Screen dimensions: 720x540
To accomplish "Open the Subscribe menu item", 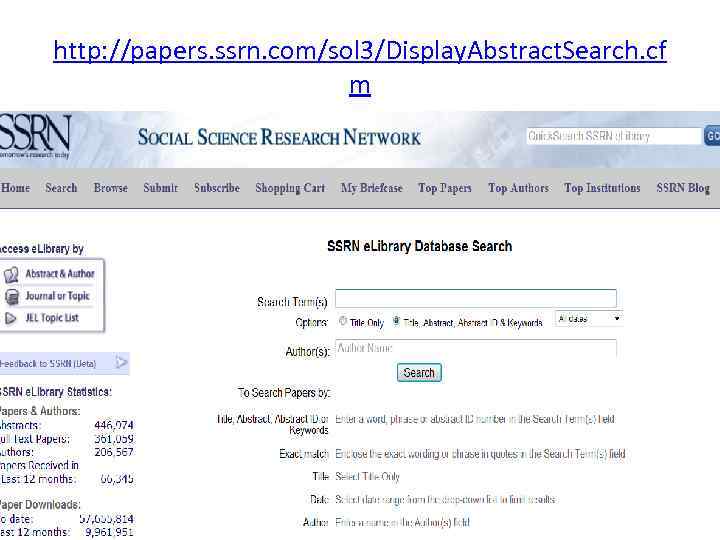I will 217,188.
